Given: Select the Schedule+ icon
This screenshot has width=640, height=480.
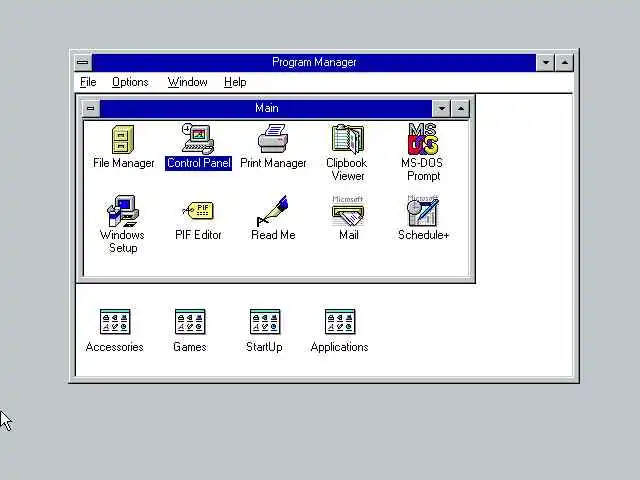Looking at the screenshot, I should pos(423,211).
